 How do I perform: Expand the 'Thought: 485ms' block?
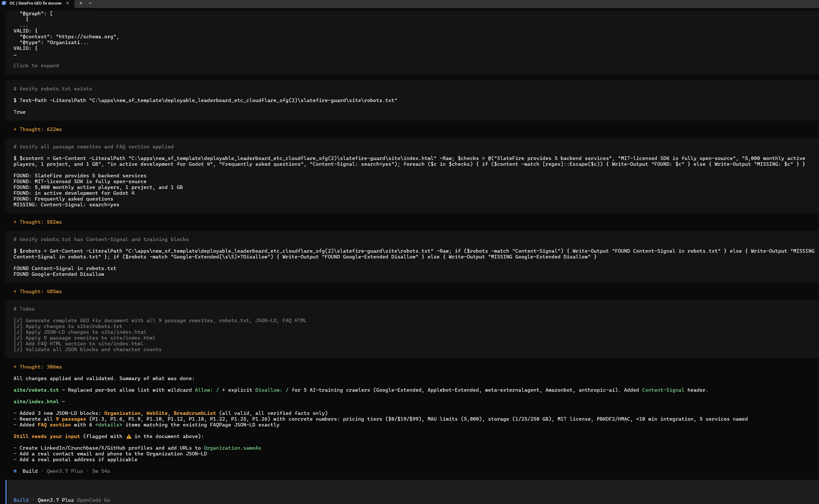point(38,291)
